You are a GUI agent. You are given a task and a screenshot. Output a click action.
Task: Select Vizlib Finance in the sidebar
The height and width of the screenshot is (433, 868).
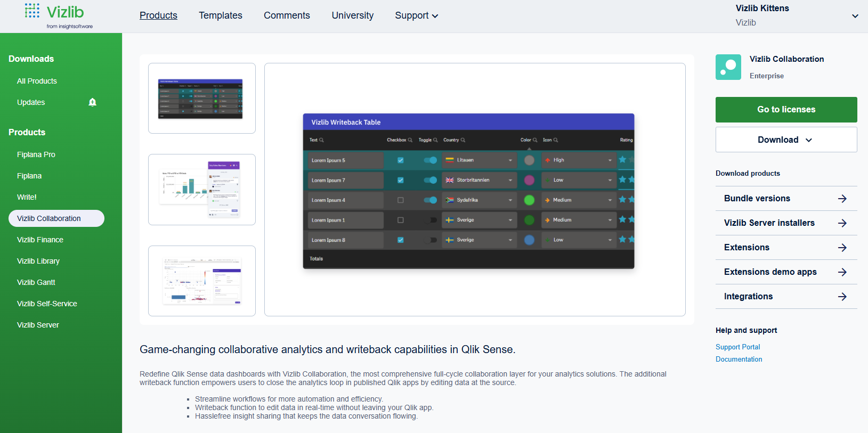tap(40, 240)
